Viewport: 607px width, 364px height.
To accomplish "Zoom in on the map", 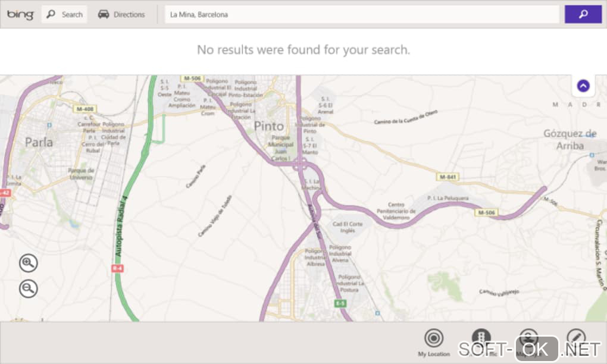I will (28, 263).
